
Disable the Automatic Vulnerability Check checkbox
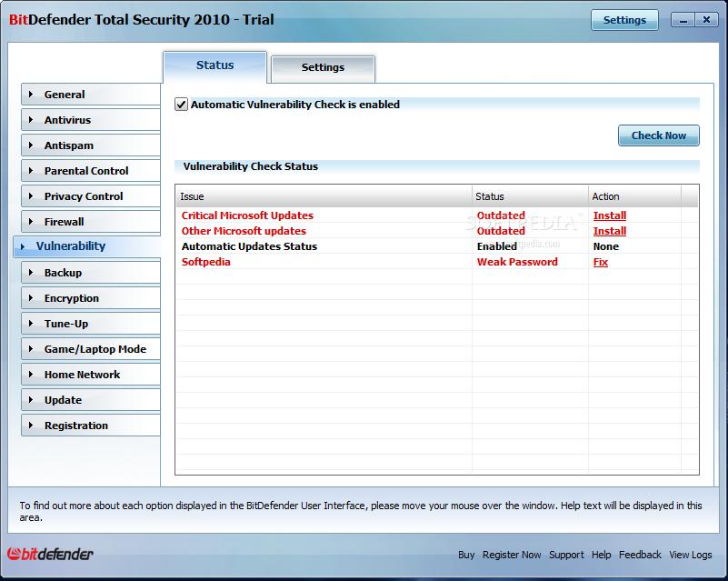pyautogui.click(x=181, y=105)
